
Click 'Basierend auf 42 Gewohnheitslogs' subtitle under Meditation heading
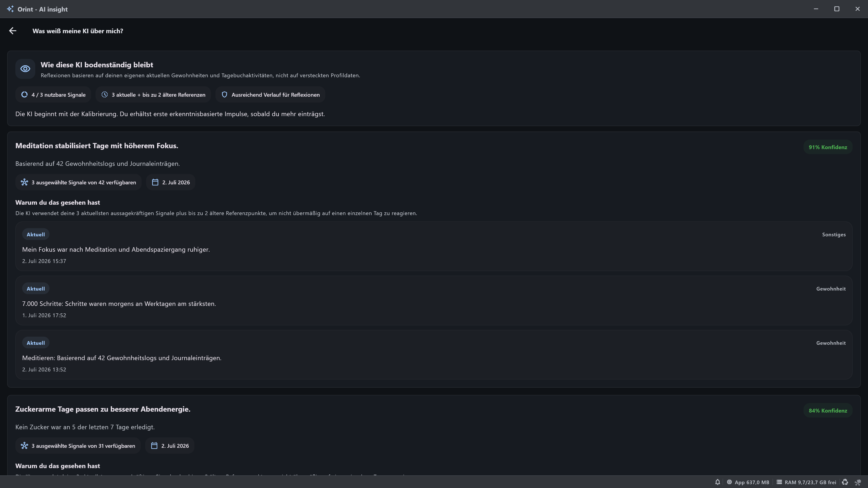[x=97, y=164]
